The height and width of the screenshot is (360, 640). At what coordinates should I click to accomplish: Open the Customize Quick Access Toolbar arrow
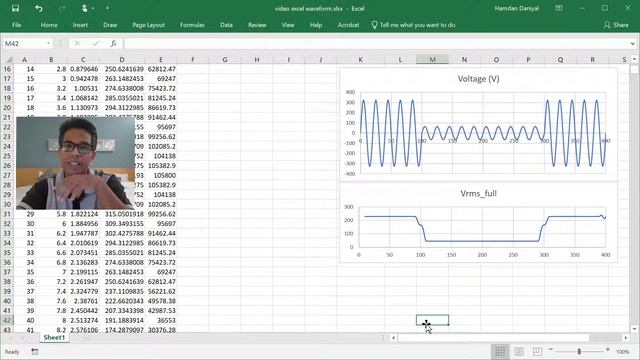pyautogui.click(x=107, y=8)
